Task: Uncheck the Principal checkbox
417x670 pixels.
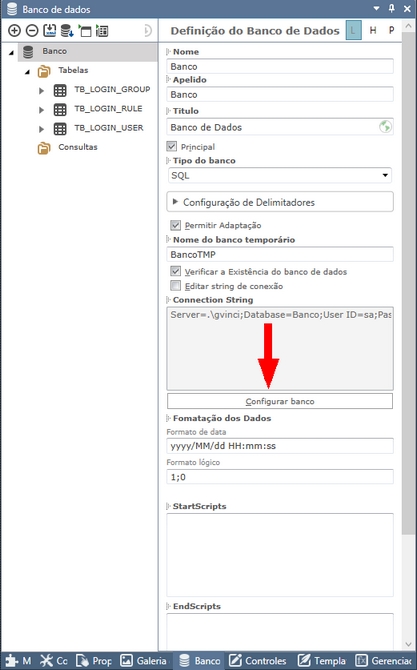Action: click(172, 147)
